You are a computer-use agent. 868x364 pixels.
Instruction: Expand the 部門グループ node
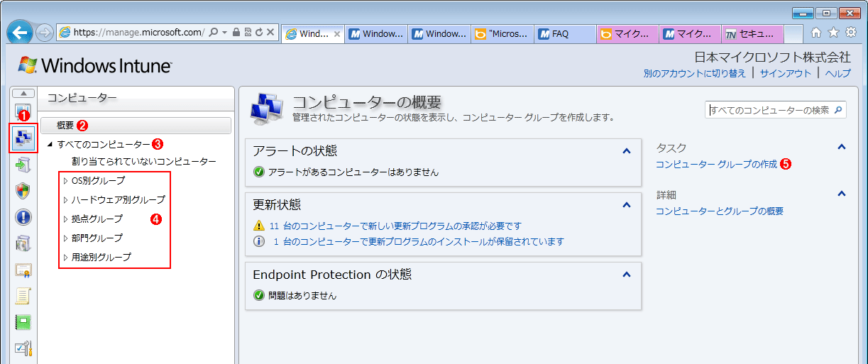[65, 238]
